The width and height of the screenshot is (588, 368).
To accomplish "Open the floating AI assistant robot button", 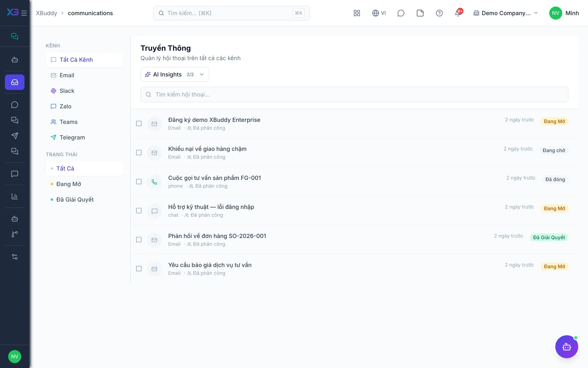I will click(x=566, y=347).
